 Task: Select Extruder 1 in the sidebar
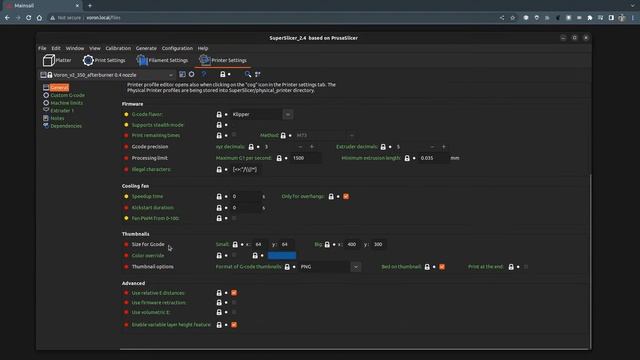(62, 111)
